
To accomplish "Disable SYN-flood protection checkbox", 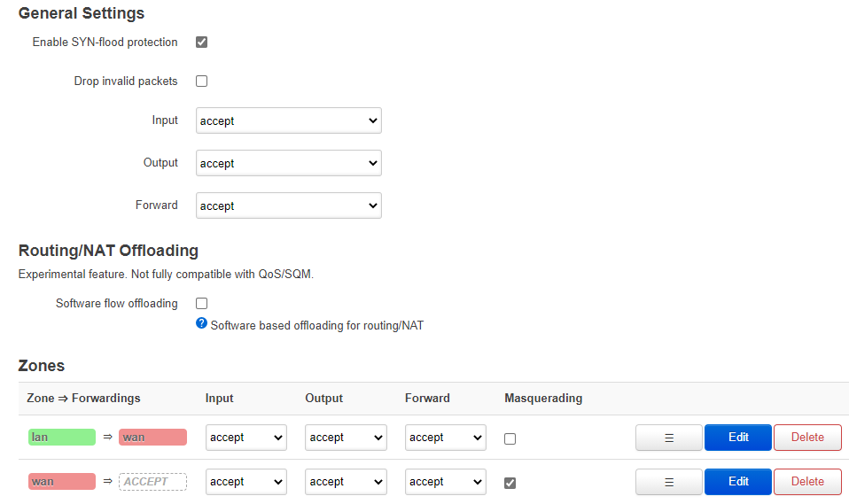I will [x=202, y=43].
